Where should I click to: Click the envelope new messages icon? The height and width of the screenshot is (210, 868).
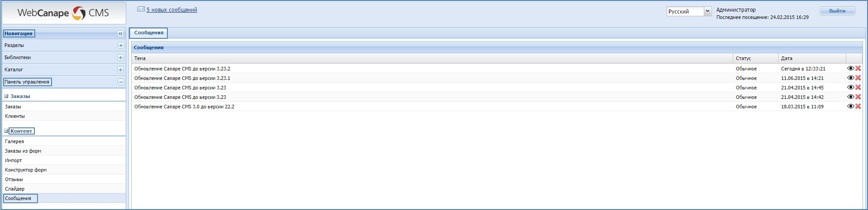[141, 9]
